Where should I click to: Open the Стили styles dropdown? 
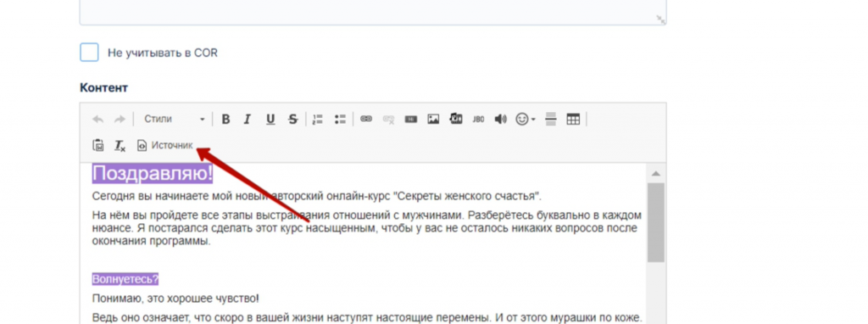(174, 119)
